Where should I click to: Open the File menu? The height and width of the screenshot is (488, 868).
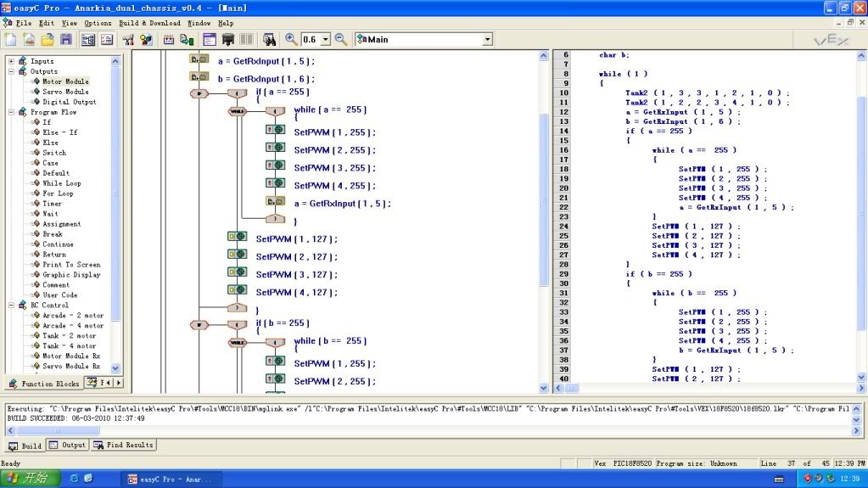(x=23, y=23)
